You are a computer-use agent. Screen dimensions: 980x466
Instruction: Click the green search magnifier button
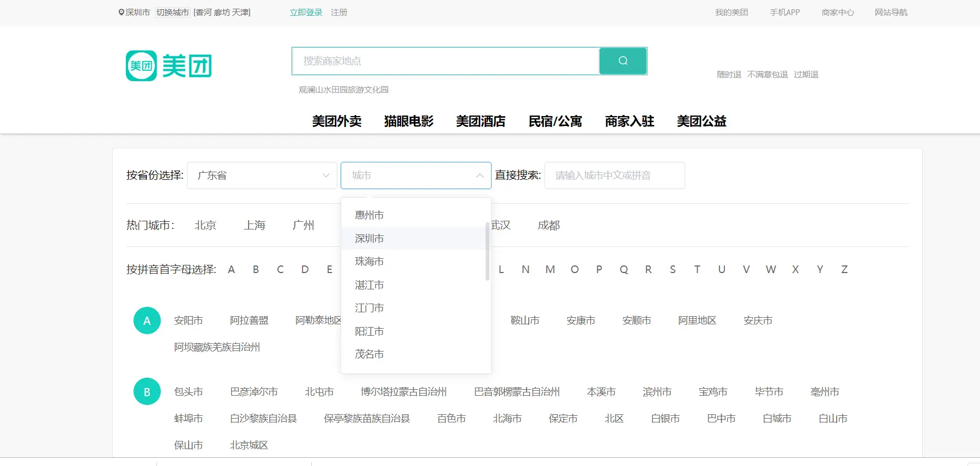point(623,61)
